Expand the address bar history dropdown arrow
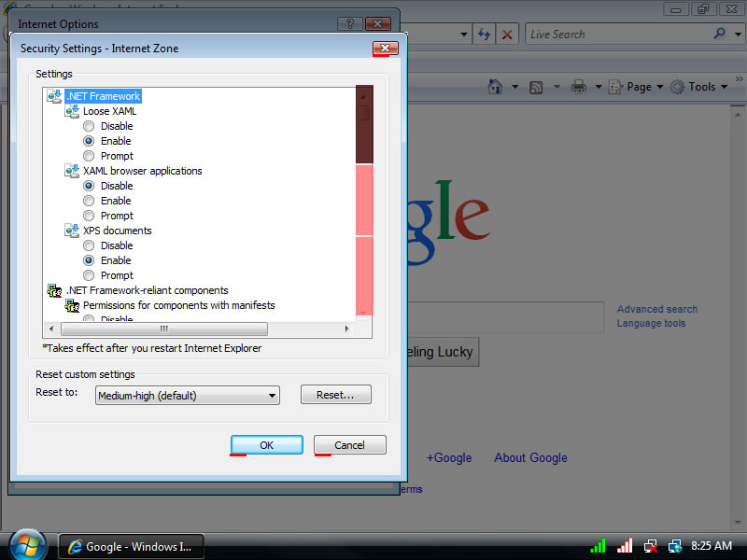Image resolution: width=747 pixels, height=560 pixels. coord(464,35)
